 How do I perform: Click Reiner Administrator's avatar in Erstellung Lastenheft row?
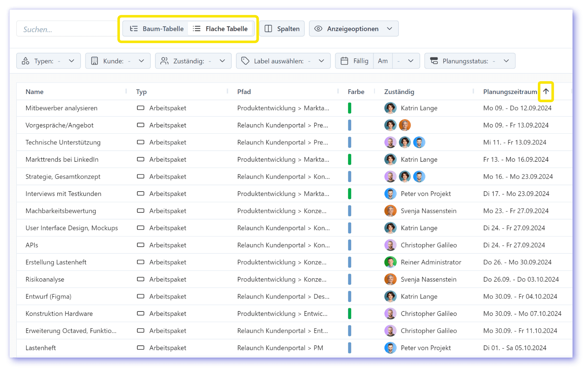point(390,262)
